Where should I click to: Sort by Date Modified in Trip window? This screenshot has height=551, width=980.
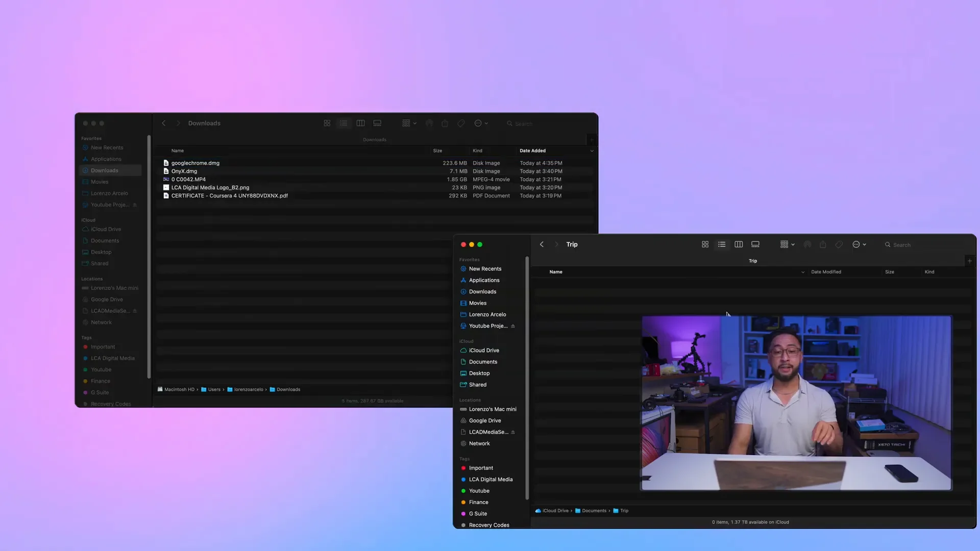826,272
